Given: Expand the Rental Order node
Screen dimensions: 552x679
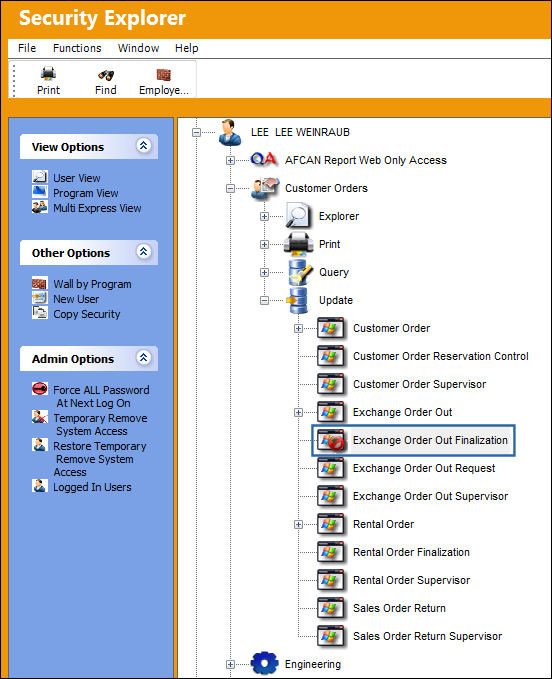Looking at the screenshot, I should (x=298, y=524).
